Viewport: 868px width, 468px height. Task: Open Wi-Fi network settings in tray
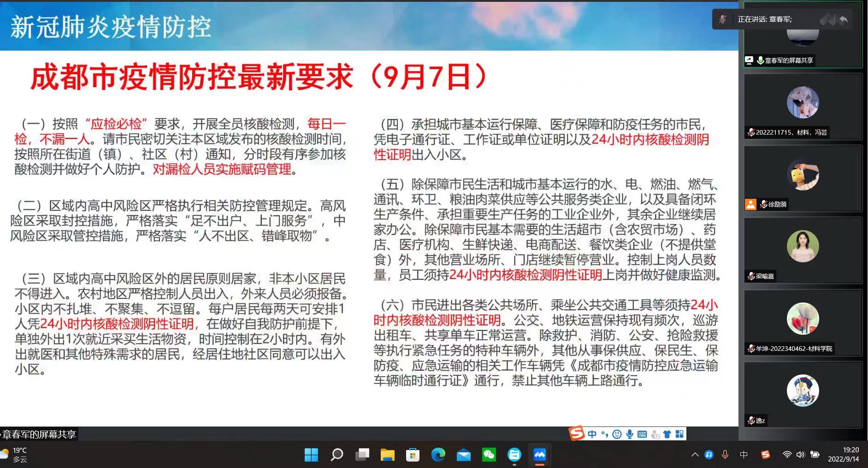point(787,455)
